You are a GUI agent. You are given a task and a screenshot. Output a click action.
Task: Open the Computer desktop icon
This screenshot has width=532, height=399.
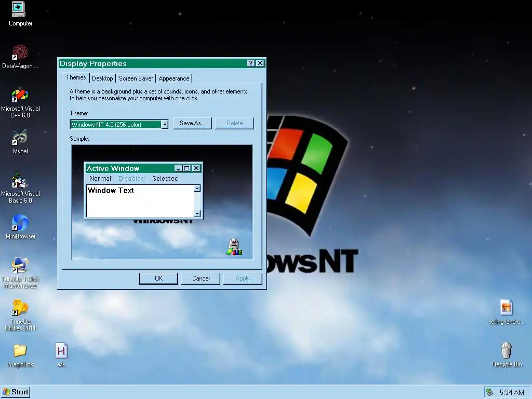pyautogui.click(x=20, y=14)
